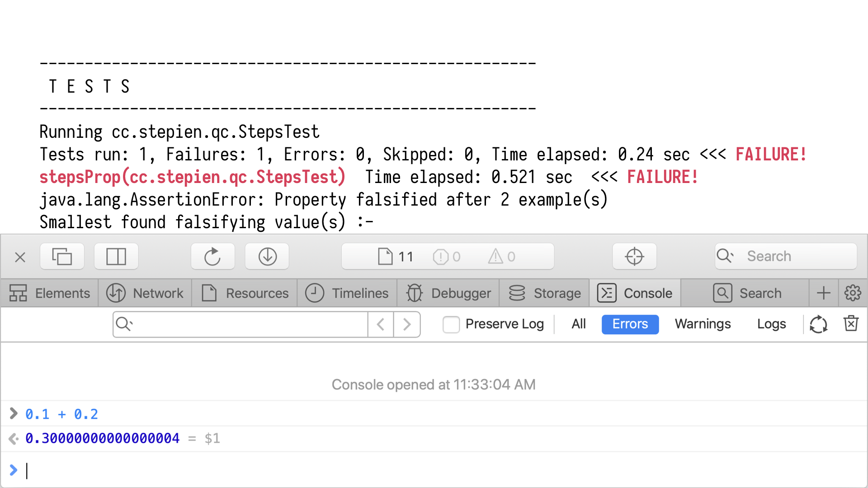This screenshot has width=868, height=488.
Task: Add a new tab with plus icon
Action: coord(824,293)
